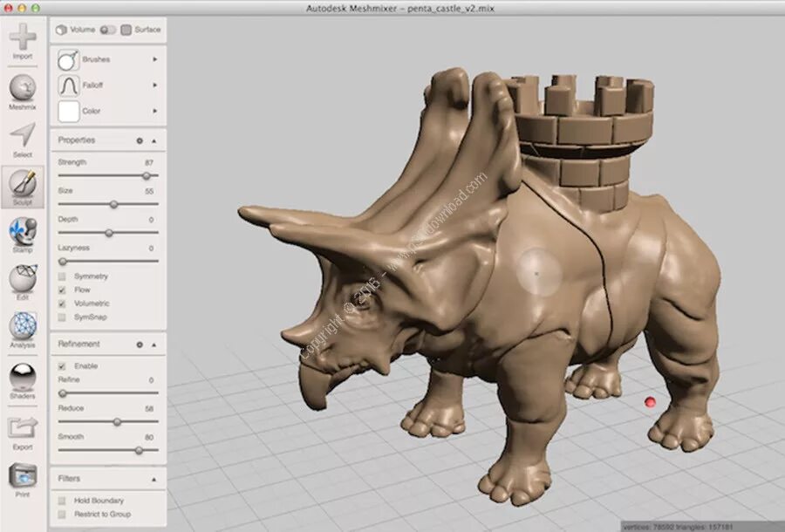This screenshot has height=532, width=785.
Task: Click the Size slider handle
Action: (x=113, y=204)
